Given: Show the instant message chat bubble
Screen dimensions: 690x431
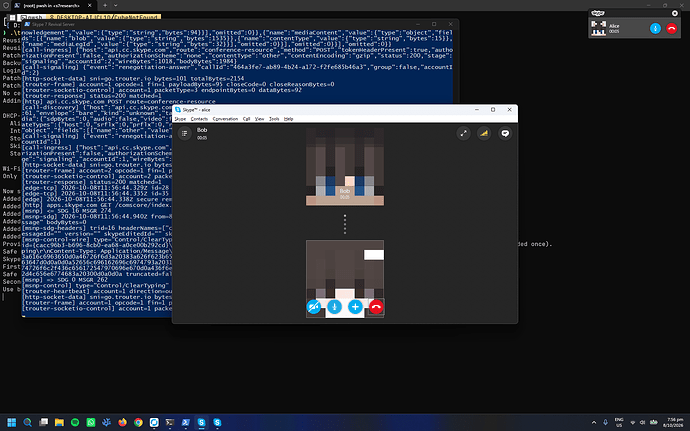Looking at the screenshot, I should [505, 133].
